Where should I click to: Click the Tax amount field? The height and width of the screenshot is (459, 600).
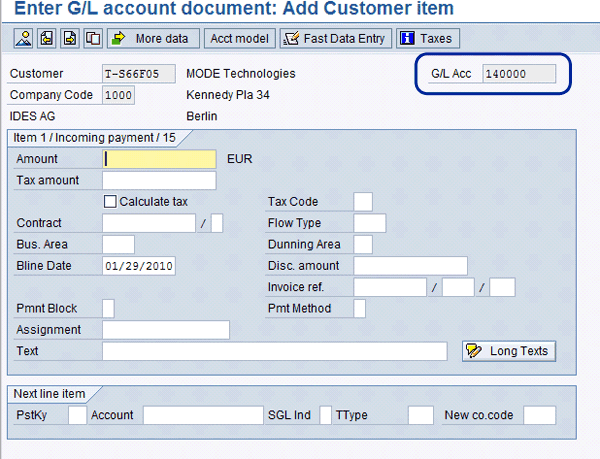pos(159,181)
